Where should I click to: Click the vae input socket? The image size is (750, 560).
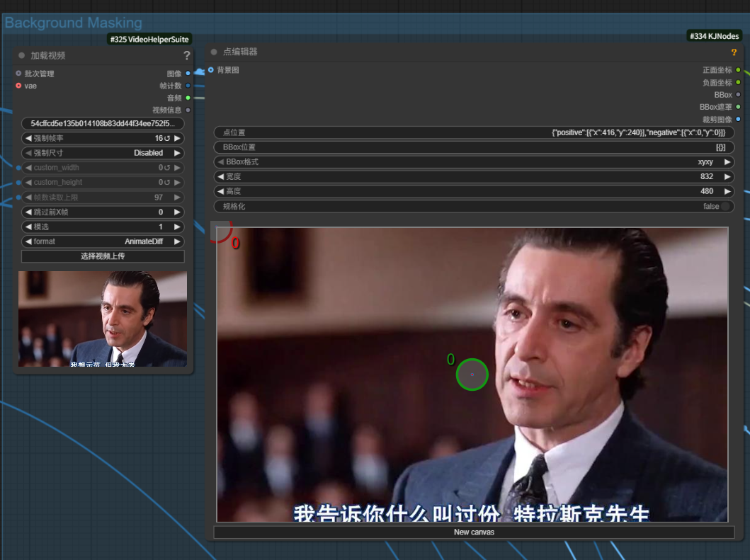click(x=18, y=86)
